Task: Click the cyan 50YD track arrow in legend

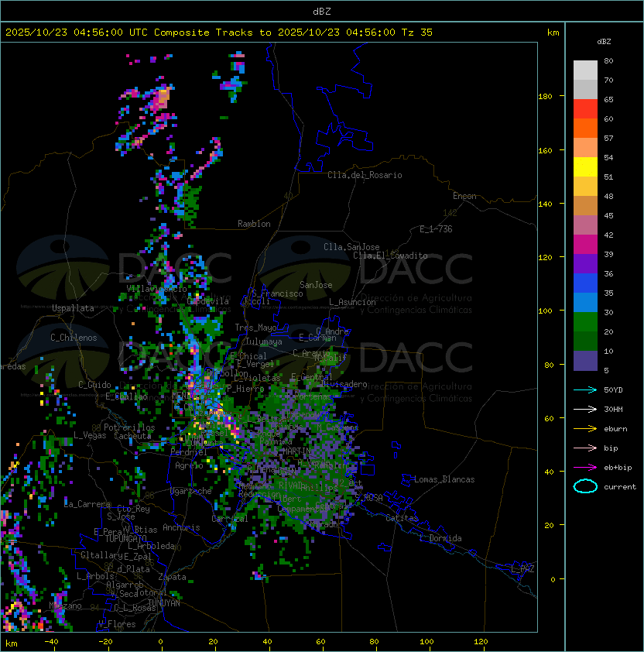Action: (x=585, y=389)
